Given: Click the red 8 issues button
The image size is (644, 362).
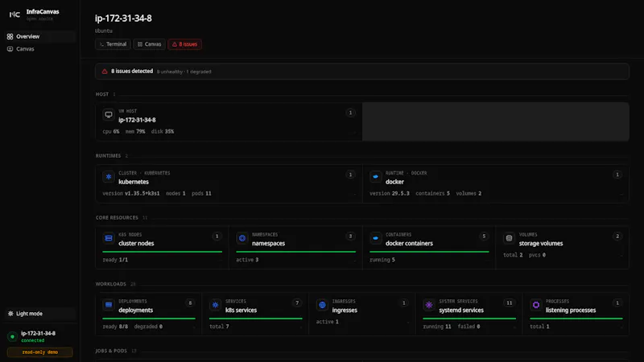Looking at the screenshot, I should pos(184,44).
